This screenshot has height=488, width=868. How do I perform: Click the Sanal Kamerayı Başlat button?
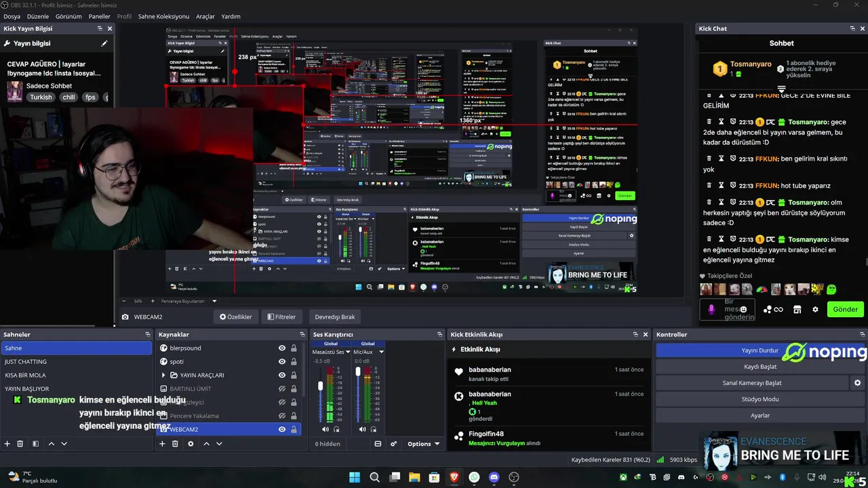tap(752, 383)
